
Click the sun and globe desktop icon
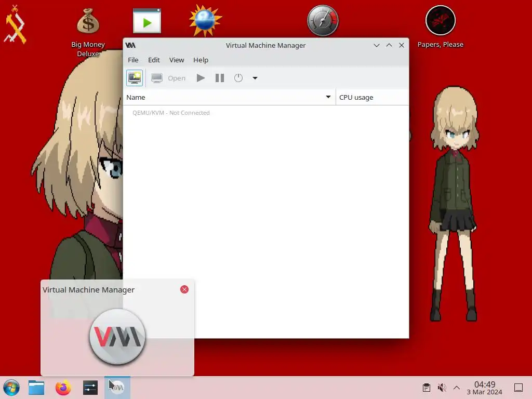(205, 21)
